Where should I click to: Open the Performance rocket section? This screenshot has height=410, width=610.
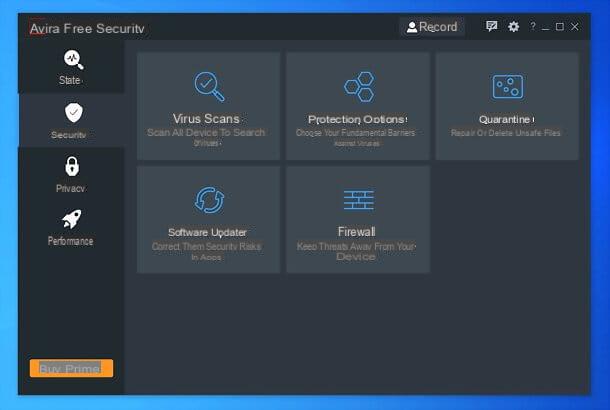point(72,228)
